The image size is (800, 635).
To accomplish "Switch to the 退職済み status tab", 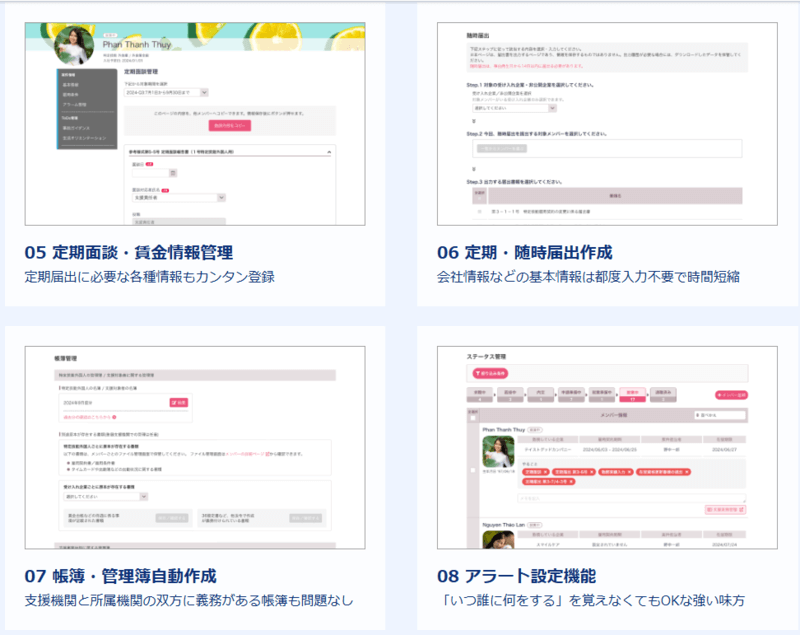I will coord(663,392).
